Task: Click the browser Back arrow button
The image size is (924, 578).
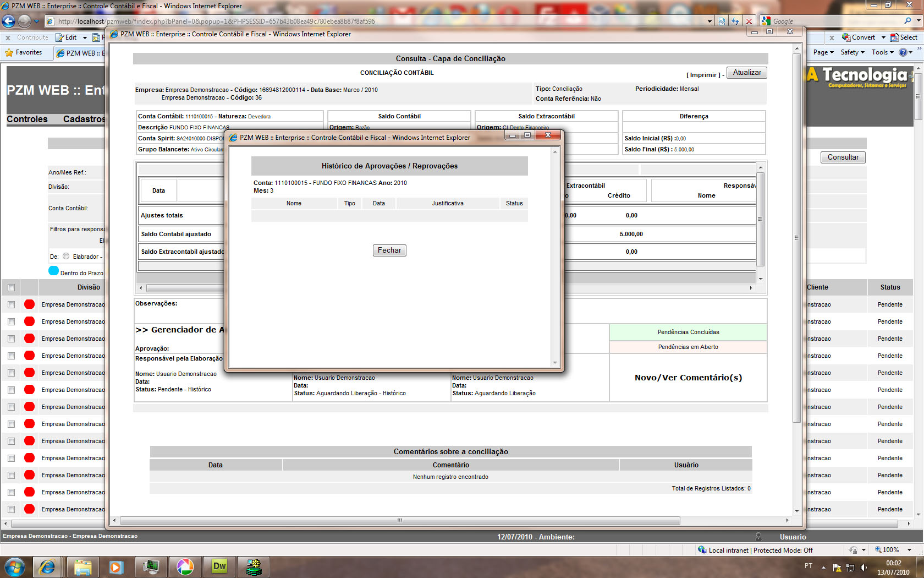Action: [x=8, y=21]
